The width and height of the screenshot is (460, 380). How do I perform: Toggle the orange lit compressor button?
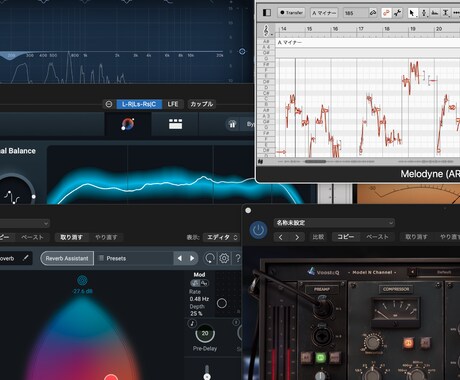point(409,342)
